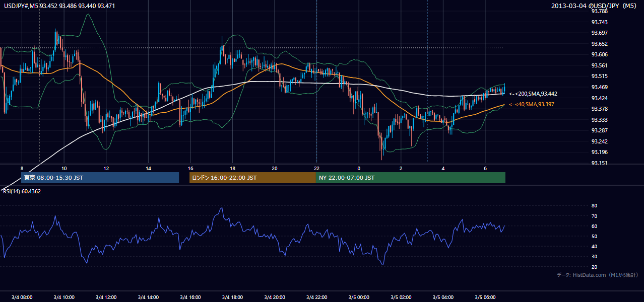Click the 3/5 00:00 time axis label
The image size is (644, 302).
(359, 297)
